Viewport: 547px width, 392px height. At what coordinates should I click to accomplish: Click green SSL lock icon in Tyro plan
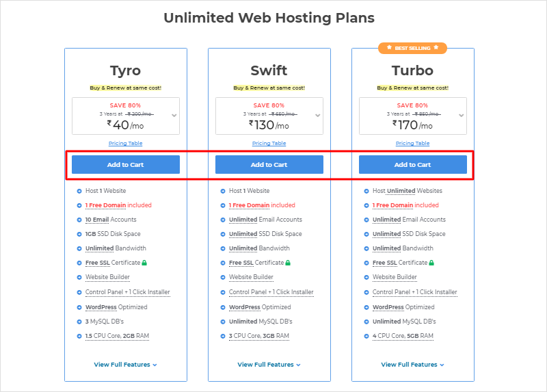pos(145,263)
